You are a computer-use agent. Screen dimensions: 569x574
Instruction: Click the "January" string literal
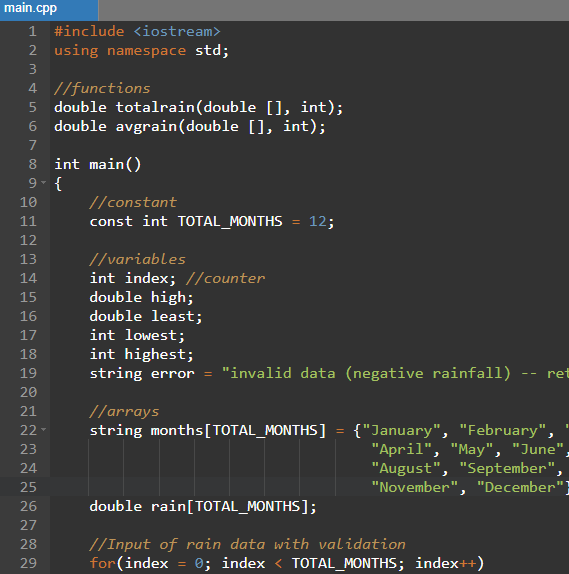[x=401, y=430]
